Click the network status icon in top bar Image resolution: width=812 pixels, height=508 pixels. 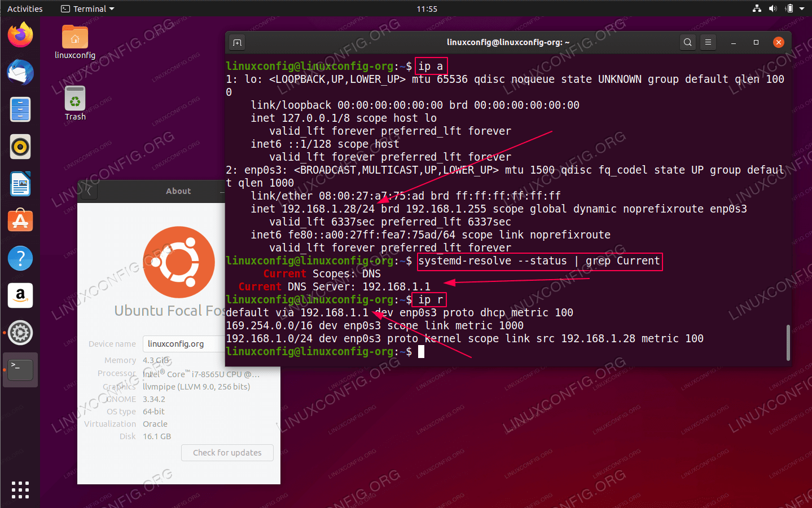pyautogui.click(x=757, y=8)
